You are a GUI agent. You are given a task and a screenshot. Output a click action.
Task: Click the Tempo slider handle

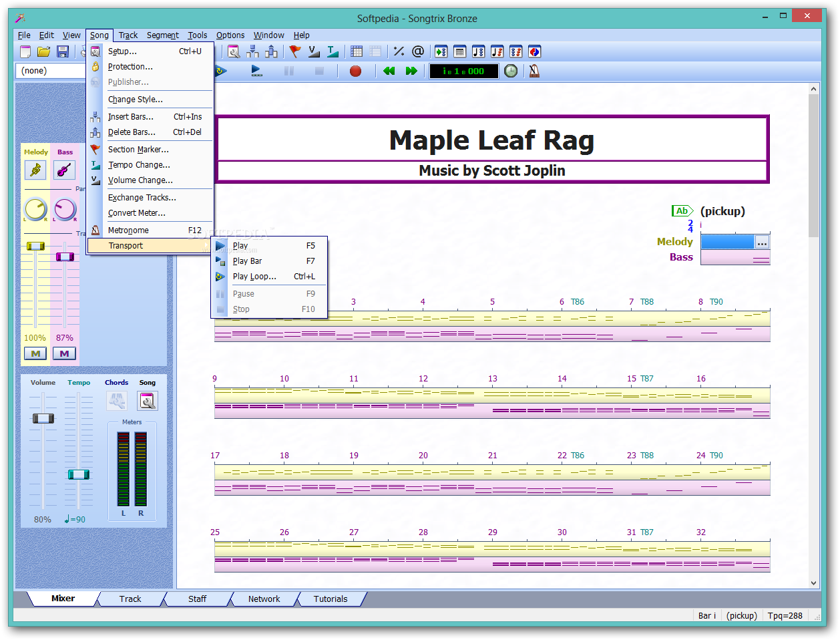pyautogui.click(x=78, y=474)
